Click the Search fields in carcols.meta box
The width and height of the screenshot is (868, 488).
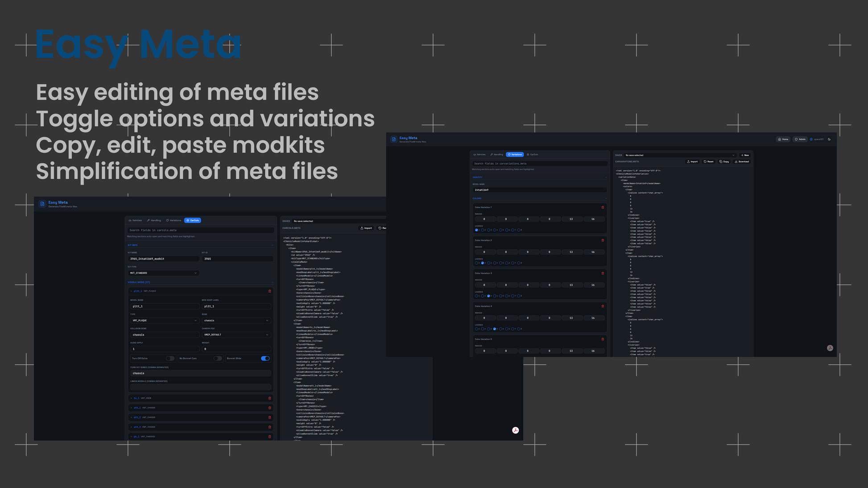pos(201,230)
